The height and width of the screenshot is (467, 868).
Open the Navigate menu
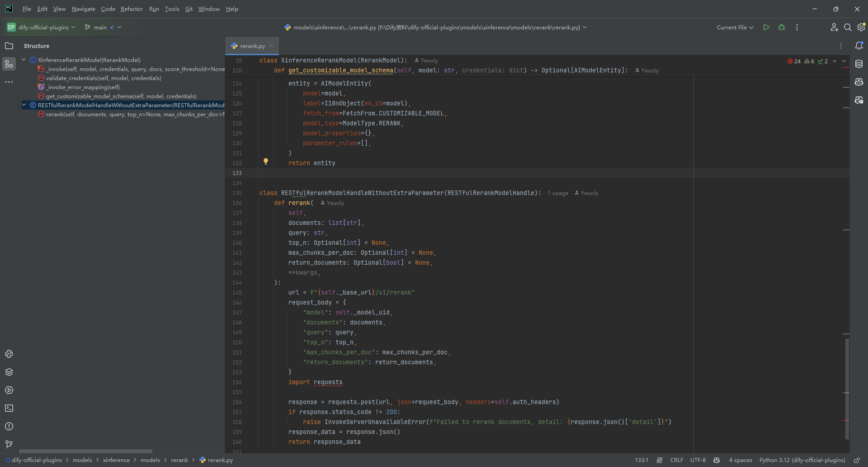pos(84,9)
